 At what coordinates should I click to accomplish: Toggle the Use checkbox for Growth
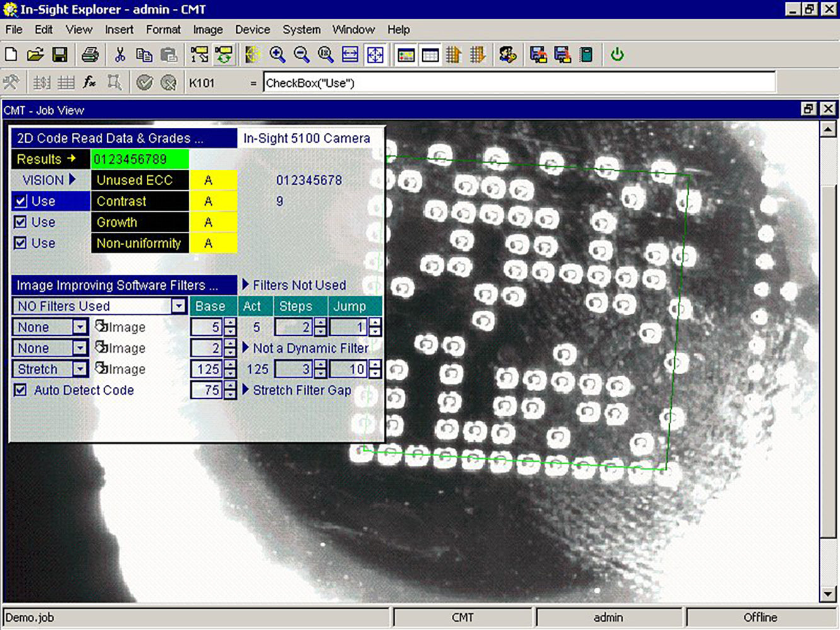click(21, 222)
